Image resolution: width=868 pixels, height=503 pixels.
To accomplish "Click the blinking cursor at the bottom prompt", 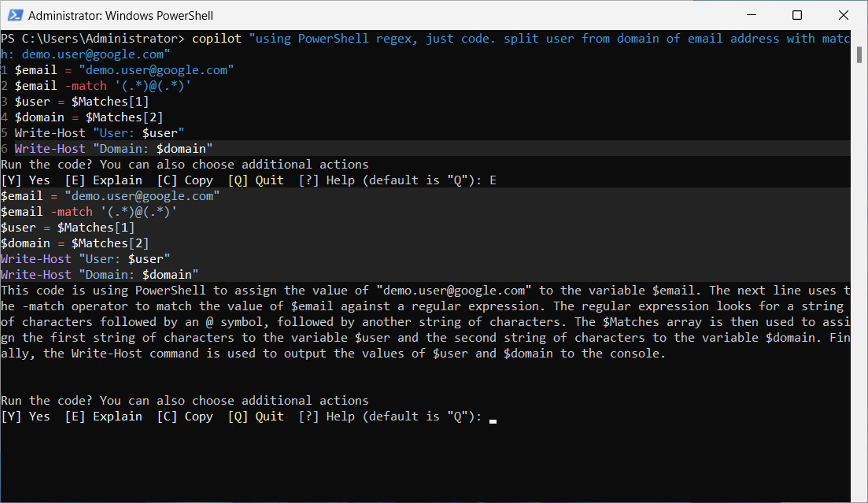I will (x=493, y=421).
